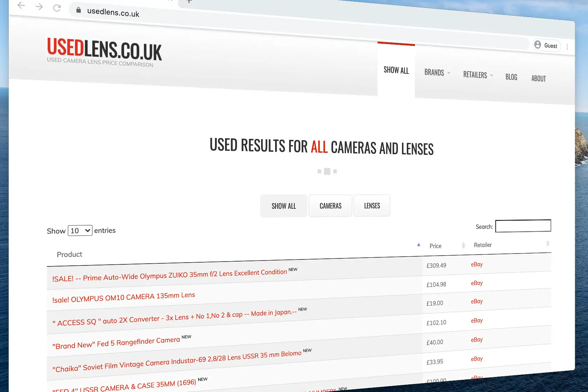Click eBay retailer link for £309.49 item
Image resolution: width=588 pixels, height=392 pixels.
click(476, 264)
